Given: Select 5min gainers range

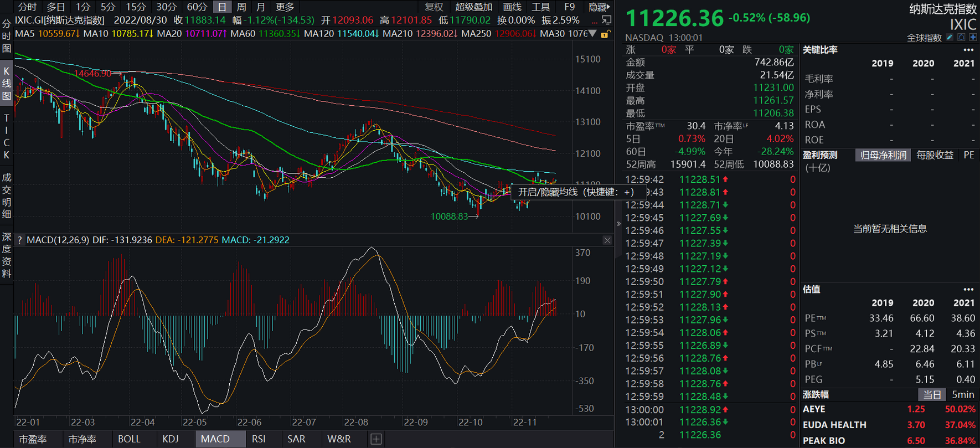Looking at the screenshot, I should pos(963,395).
